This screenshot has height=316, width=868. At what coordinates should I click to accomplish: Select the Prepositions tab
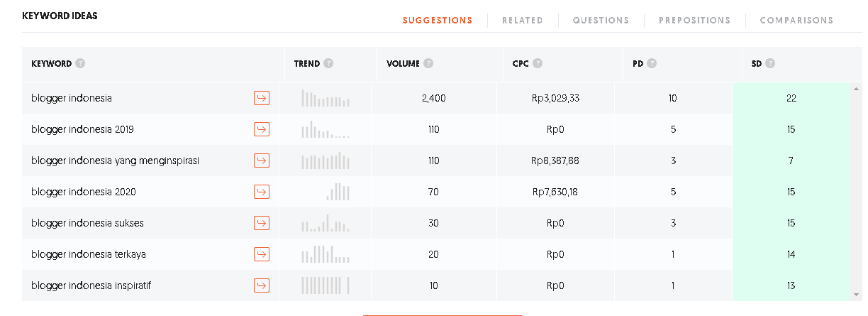click(694, 21)
